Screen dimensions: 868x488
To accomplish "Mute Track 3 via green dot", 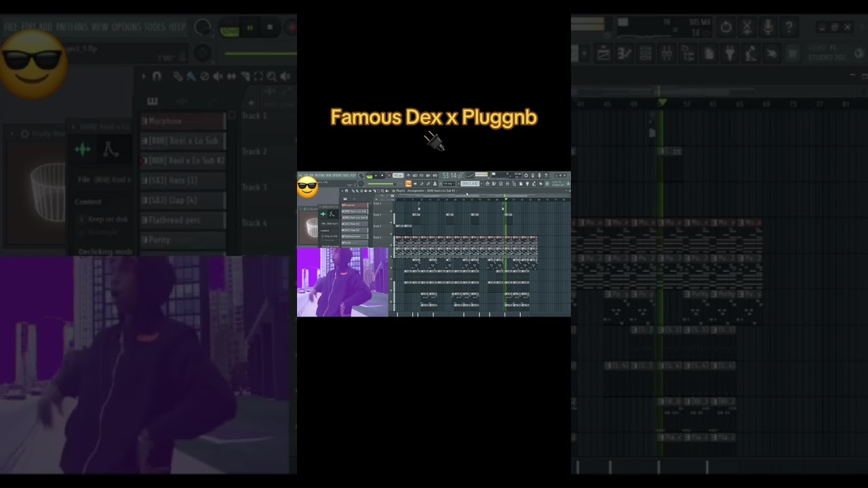I will click(391, 234).
